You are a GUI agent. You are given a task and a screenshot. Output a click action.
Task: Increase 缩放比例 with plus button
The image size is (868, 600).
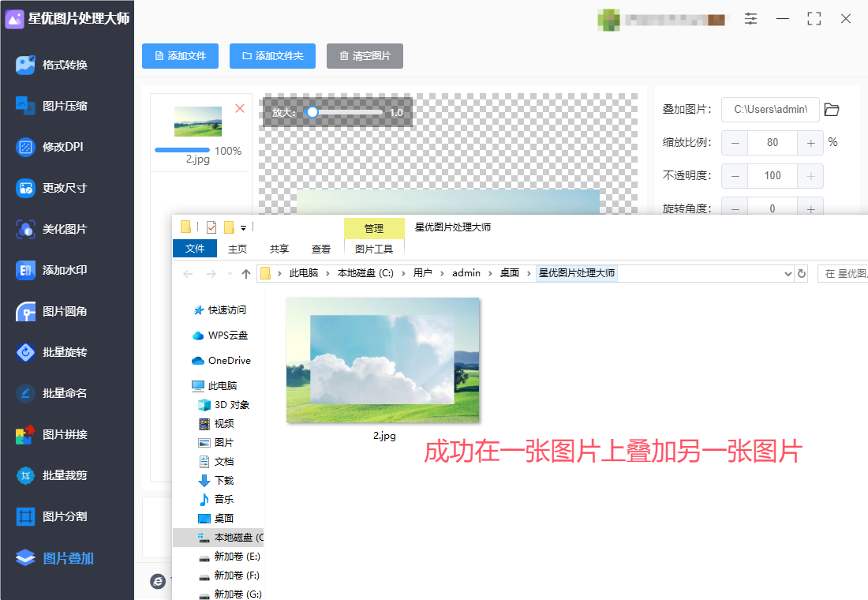pos(810,143)
